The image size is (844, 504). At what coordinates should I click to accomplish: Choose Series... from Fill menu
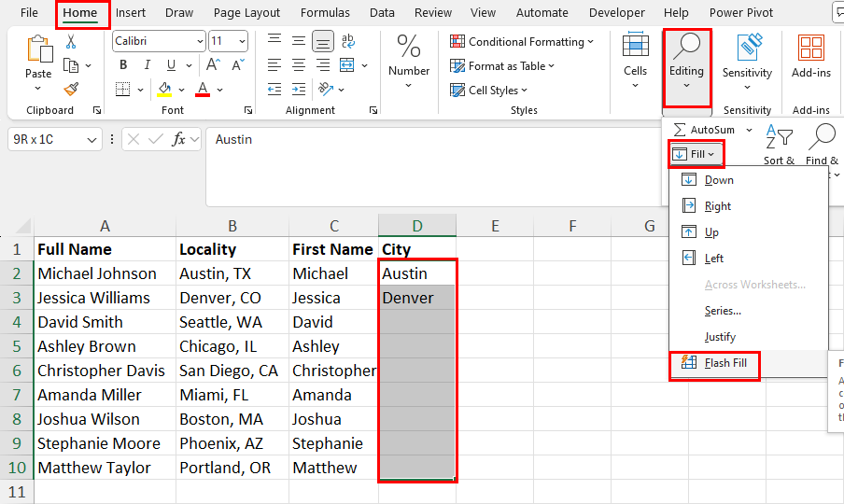point(749,311)
